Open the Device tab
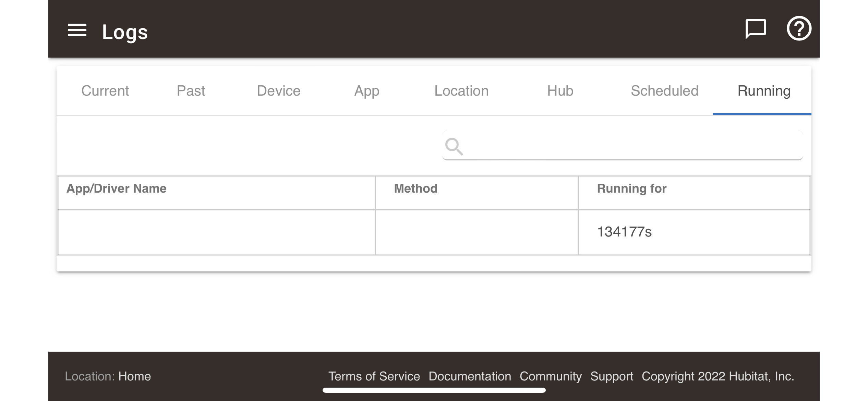 point(279,91)
